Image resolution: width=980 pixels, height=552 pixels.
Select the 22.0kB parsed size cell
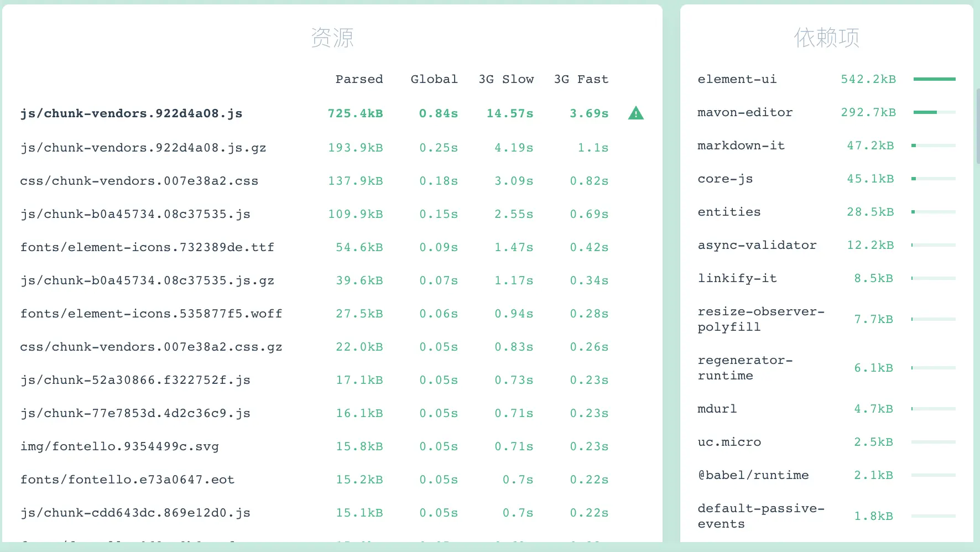(359, 347)
